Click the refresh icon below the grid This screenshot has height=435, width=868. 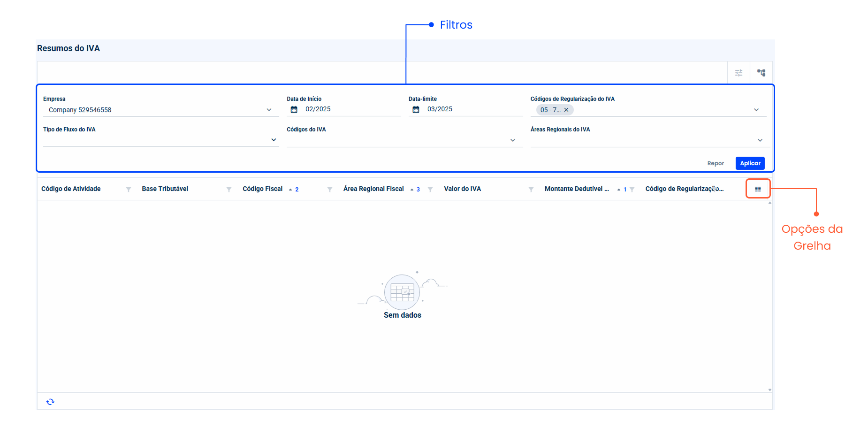pyautogui.click(x=50, y=402)
